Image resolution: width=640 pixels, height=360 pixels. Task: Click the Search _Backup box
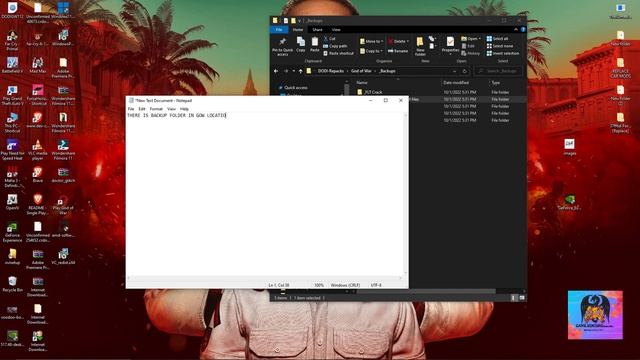pos(498,71)
